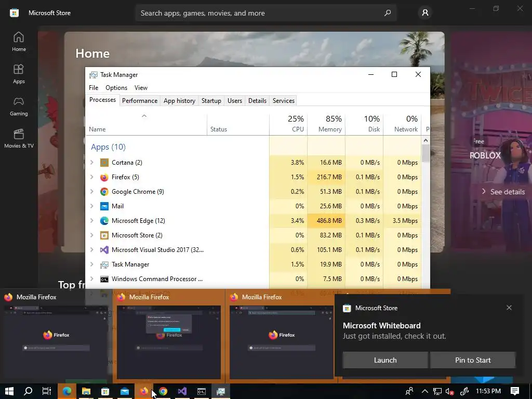Open Google Chrome from taskbar

163,391
